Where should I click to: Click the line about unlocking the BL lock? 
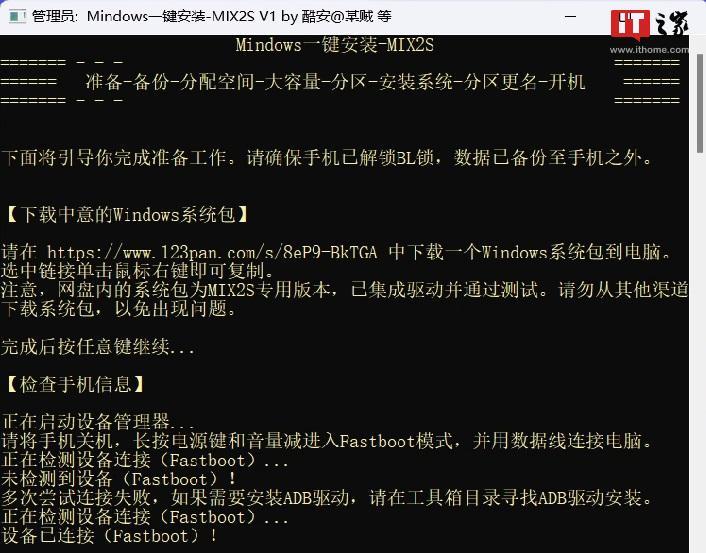(327, 158)
